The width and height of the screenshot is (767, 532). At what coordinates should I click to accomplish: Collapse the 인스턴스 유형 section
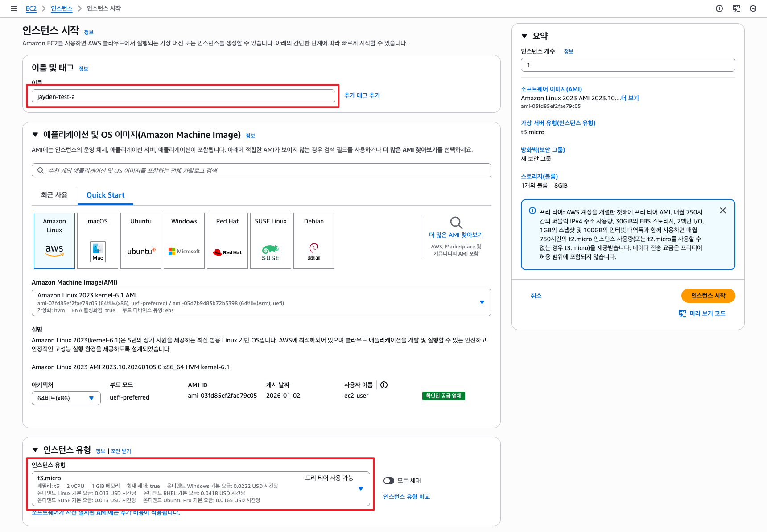pos(35,450)
